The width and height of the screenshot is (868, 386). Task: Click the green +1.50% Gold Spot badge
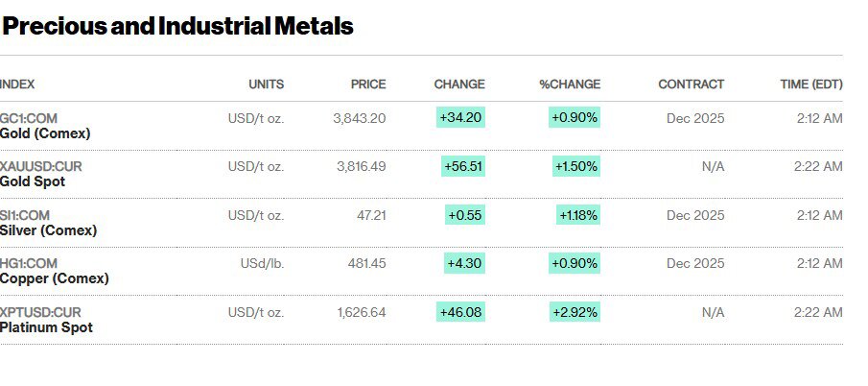pyautogui.click(x=576, y=166)
